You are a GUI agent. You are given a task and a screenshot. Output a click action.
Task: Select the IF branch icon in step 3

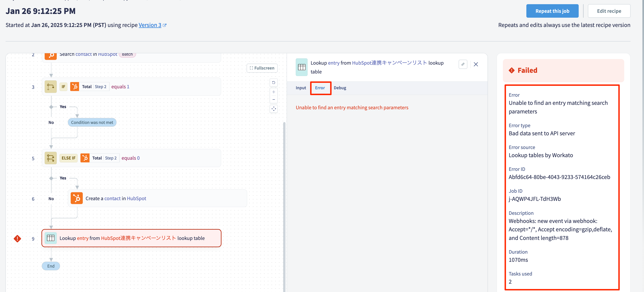(50, 87)
